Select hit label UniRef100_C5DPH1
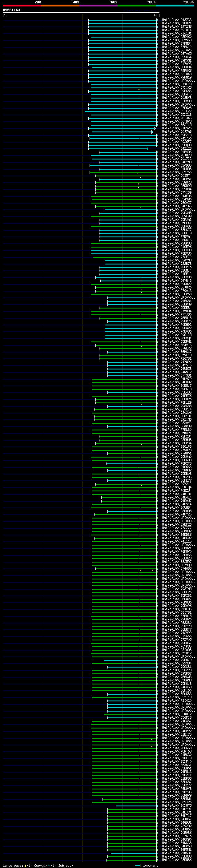The width and height of the screenshot is (197, 868). (176, 342)
